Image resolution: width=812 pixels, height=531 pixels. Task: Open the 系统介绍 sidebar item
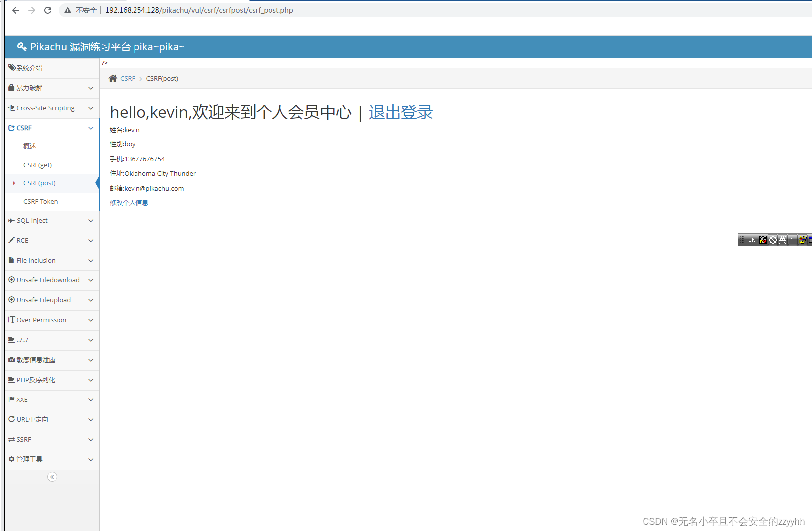coord(52,68)
